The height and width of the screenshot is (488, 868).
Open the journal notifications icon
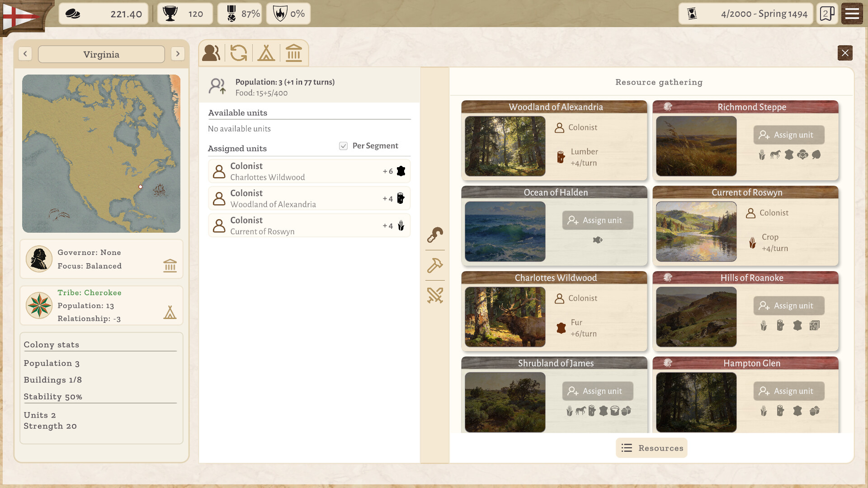click(x=827, y=14)
